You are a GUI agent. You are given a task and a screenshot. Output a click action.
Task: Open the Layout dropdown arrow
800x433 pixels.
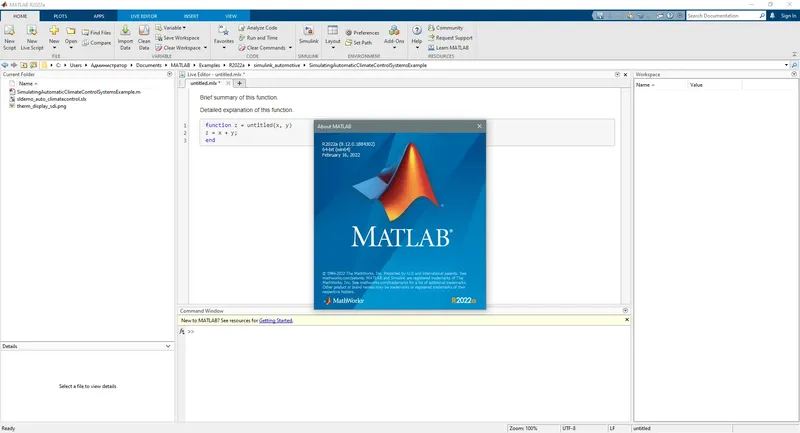tap(333, 48)
